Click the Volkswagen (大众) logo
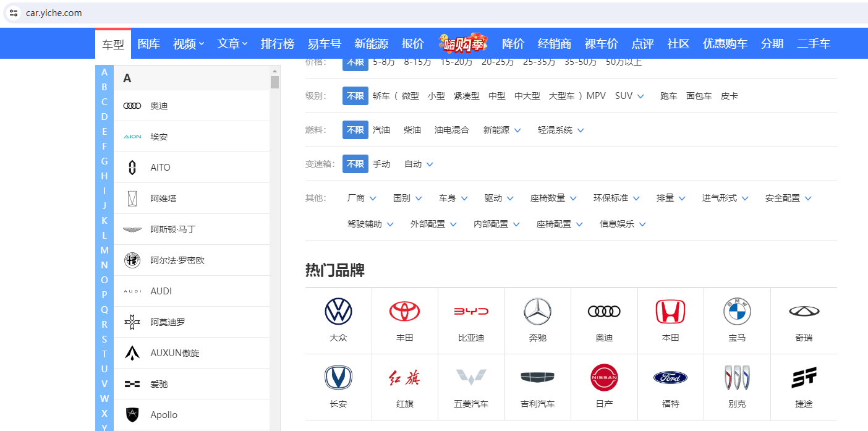Screen dimensions: 868x431 click(338, 311)
